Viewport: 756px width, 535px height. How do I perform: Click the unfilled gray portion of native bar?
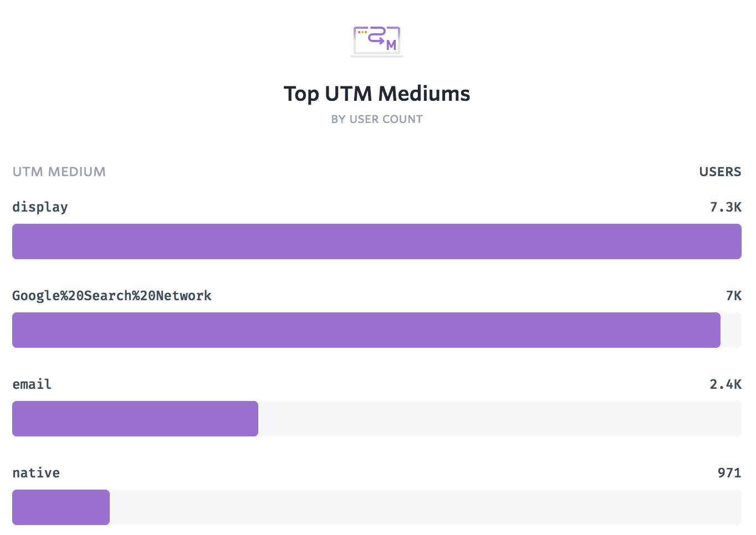(426, 507)
